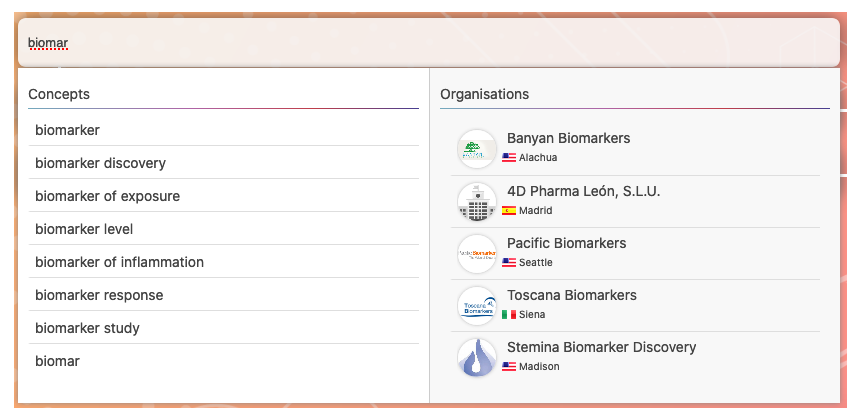Screen dimensions: 867x418
Task: Open 'biomarker of inflammation' concept
Action: pyautogui.click(x=119, y=262)
